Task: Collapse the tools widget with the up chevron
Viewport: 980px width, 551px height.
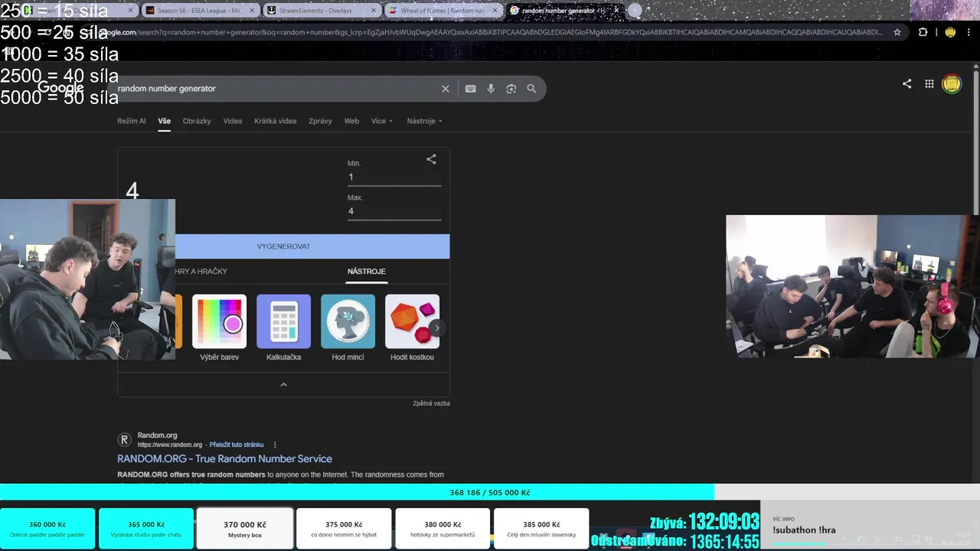Action: [x=283, y=384]
